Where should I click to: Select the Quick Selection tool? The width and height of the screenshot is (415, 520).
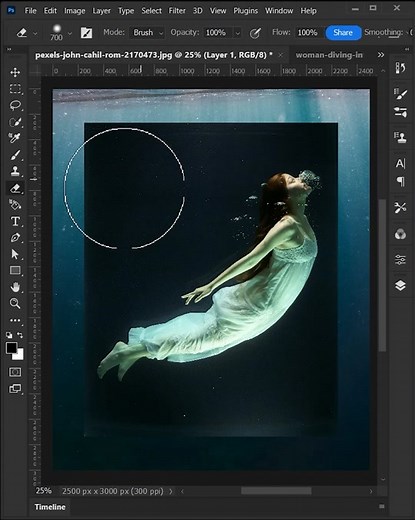point(15,122)
